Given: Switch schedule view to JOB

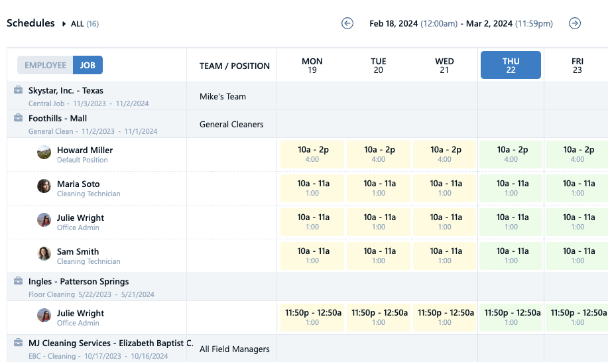Looking at the screenshot, I should click(x=88, y=65).
